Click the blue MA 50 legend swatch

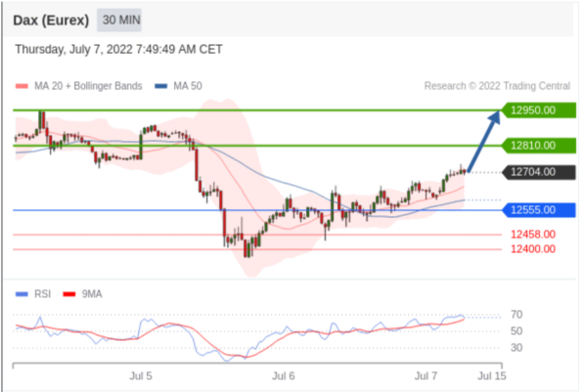[x=161, y=86]
